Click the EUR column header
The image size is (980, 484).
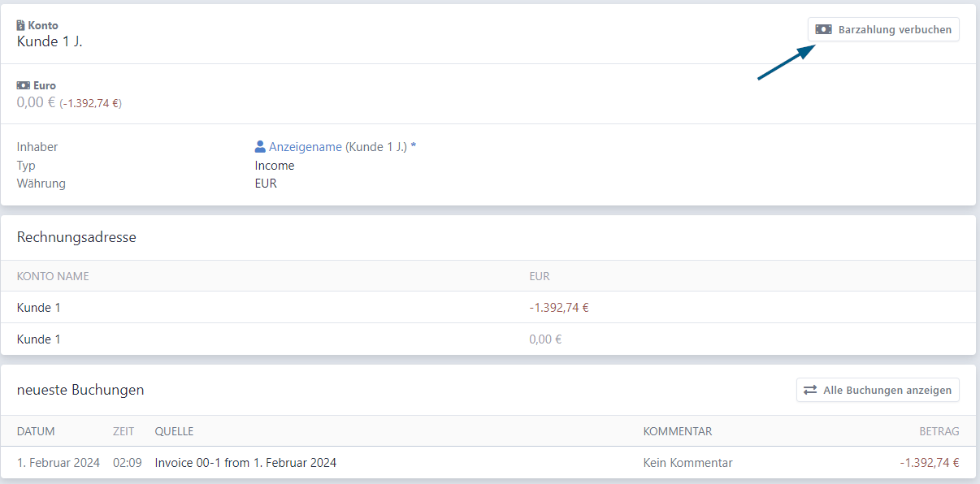pos(540,276)
